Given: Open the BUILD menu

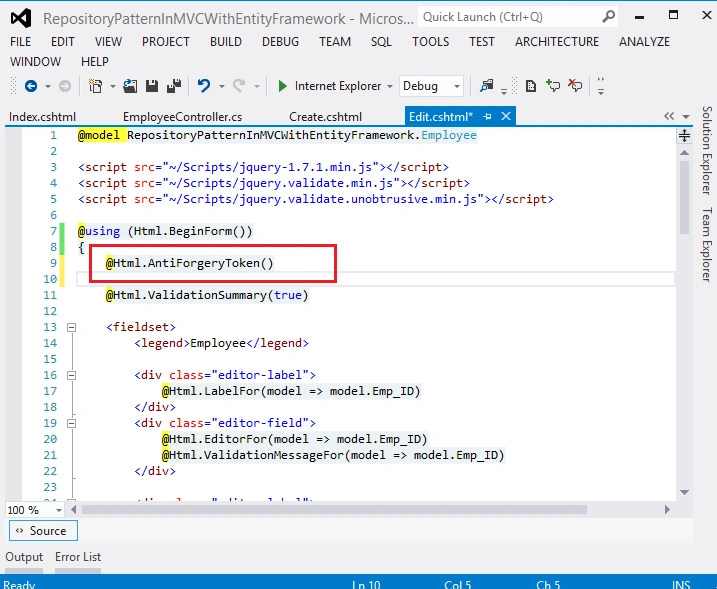Looking at the screenshot, I should click(226, 42).
